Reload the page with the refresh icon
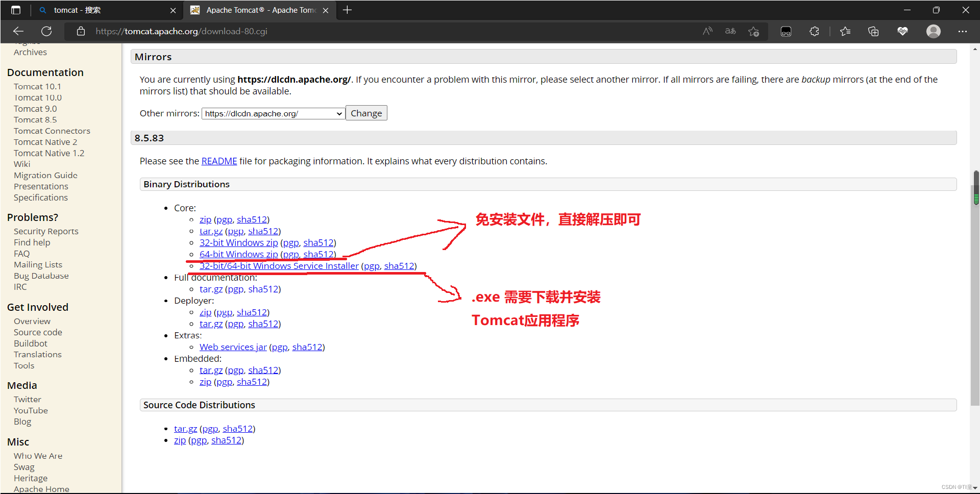980x494 pixels. [46, 31]
